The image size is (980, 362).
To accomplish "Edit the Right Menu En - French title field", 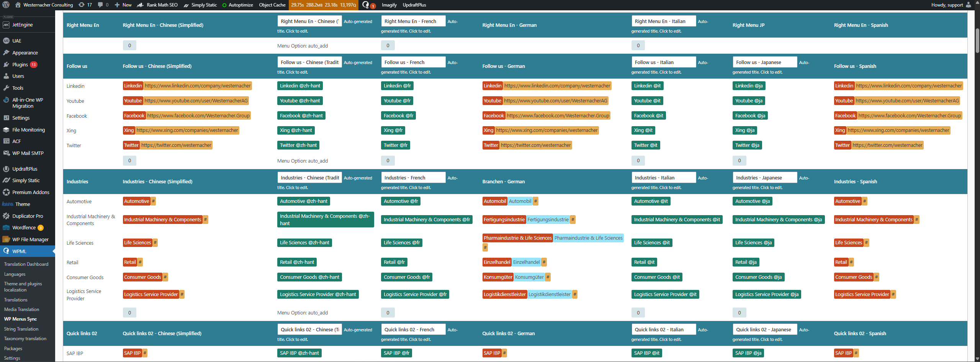I will [x=413, y=21].
